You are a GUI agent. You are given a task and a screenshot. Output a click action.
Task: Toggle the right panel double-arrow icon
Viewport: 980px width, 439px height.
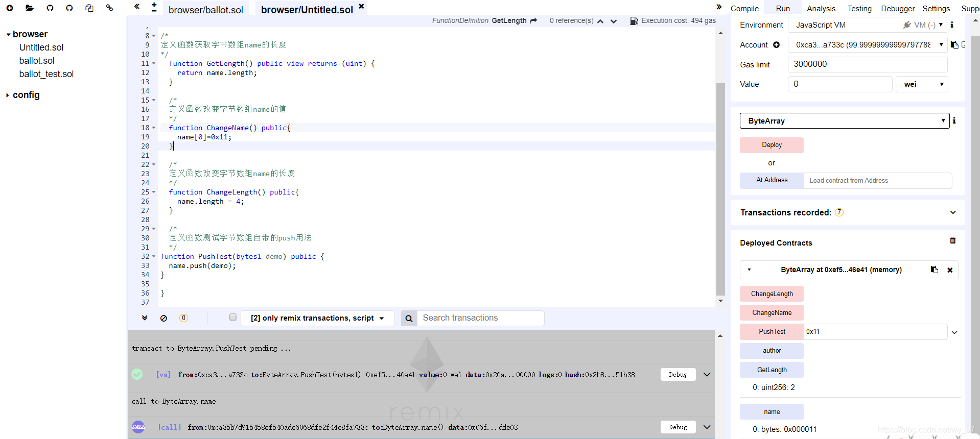click(x=719, y=7)
